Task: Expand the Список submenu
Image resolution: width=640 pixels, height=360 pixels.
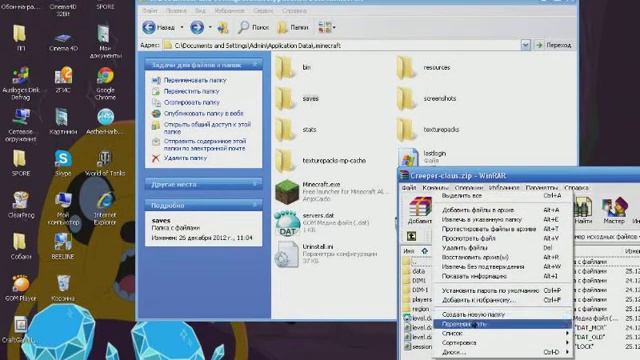Action: [x=502, y=333]
